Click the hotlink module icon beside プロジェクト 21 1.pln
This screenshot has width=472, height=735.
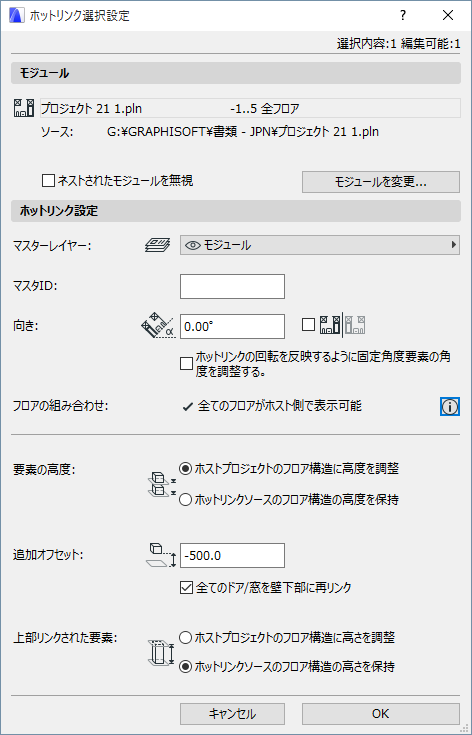(24, 108)
